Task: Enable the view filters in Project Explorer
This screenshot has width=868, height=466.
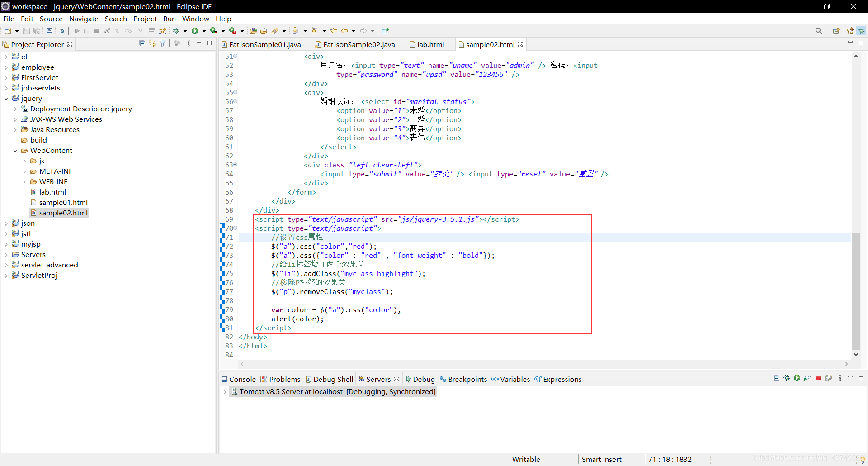Action: [x=163, y=43]
